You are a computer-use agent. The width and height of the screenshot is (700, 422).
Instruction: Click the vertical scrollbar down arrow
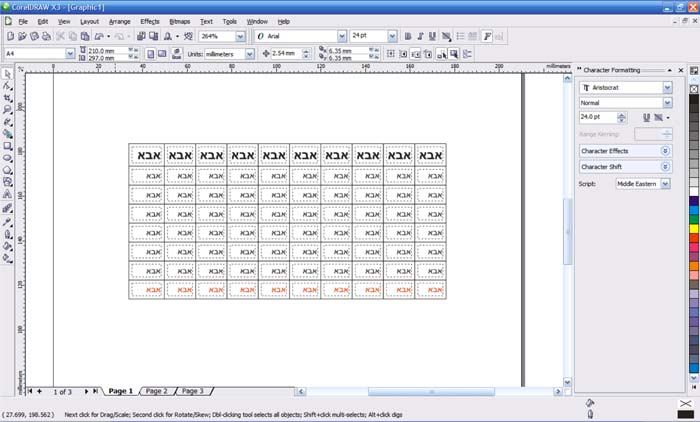click(567, 382)
